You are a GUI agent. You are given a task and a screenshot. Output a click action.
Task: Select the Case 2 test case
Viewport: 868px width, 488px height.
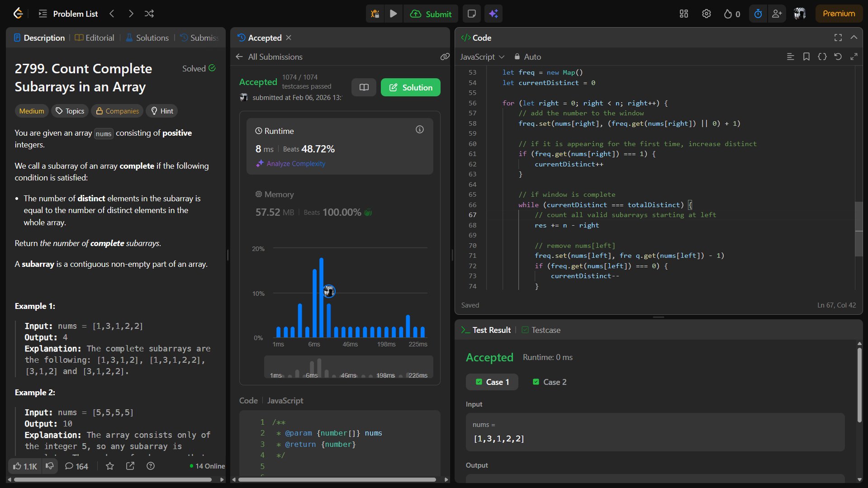[x=549, y=382]
